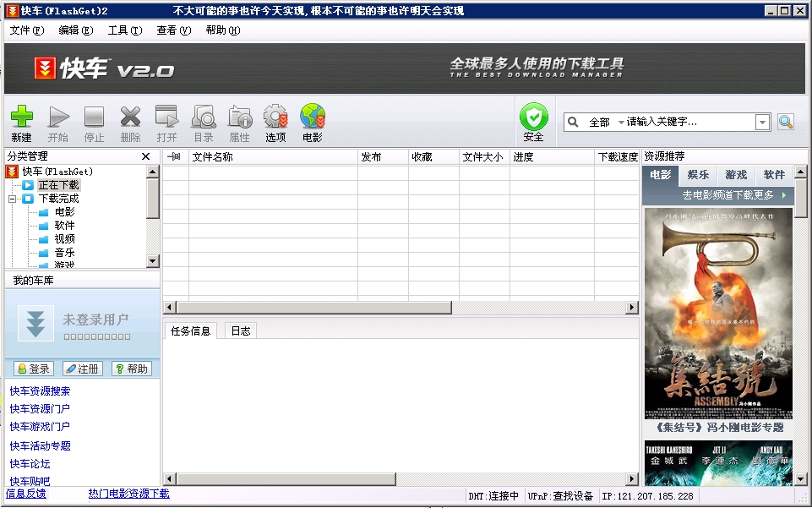This screenshot has height=508, width=812.
Task: Open the 快车论坛 link
Action: pos(30,463)
